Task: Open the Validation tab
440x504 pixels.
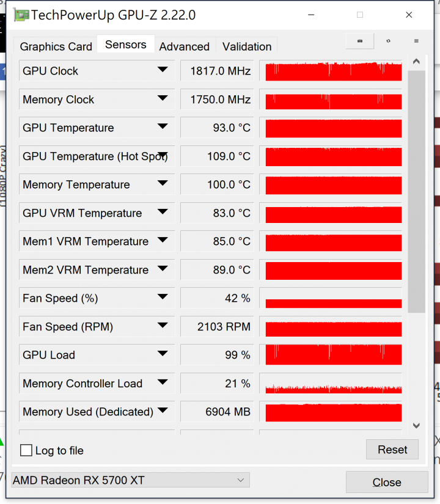Action: [247, 46]
